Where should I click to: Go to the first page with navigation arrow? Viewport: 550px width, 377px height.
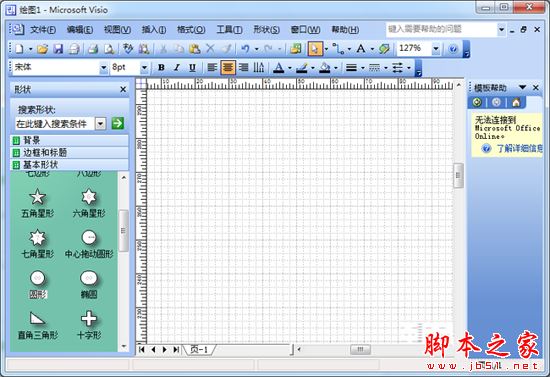pos(141,349)
